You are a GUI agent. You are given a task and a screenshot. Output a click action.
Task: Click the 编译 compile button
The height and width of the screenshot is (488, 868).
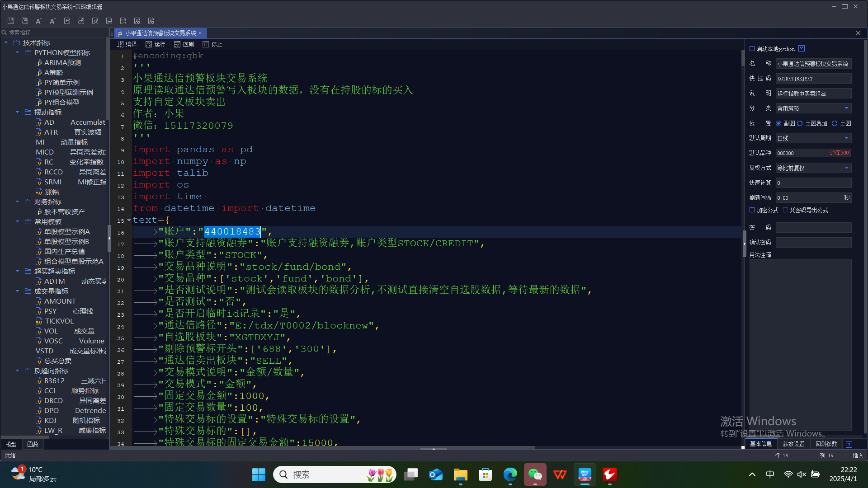coord(127,44)
